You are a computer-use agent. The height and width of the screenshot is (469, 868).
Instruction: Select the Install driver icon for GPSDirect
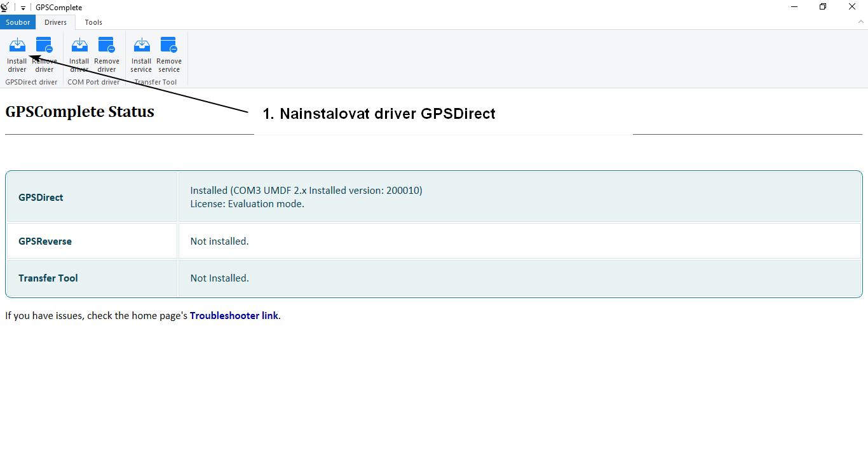pyautogui.click(x=17, y=54)
